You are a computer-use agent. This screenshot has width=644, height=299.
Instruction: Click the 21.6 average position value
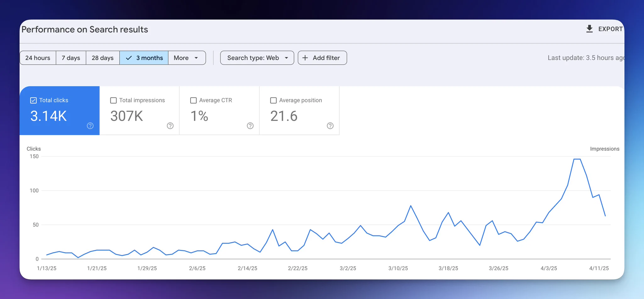(284, 116)
